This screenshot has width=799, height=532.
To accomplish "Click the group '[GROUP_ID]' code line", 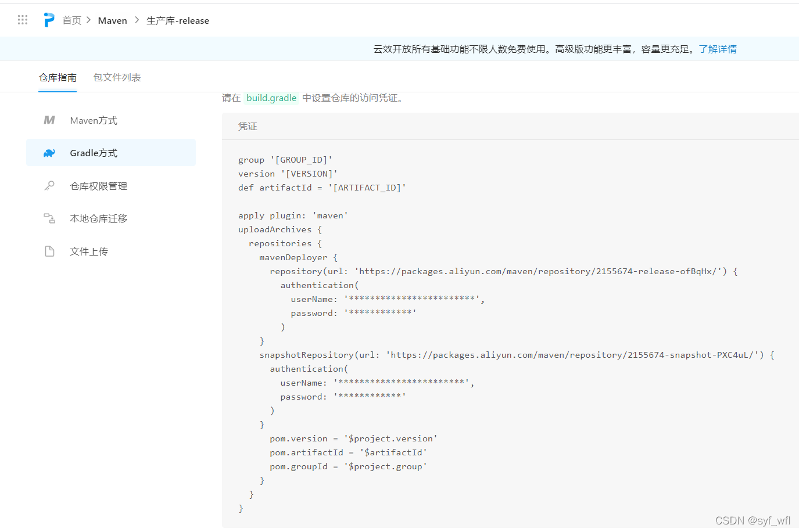I will pos(285,160).
